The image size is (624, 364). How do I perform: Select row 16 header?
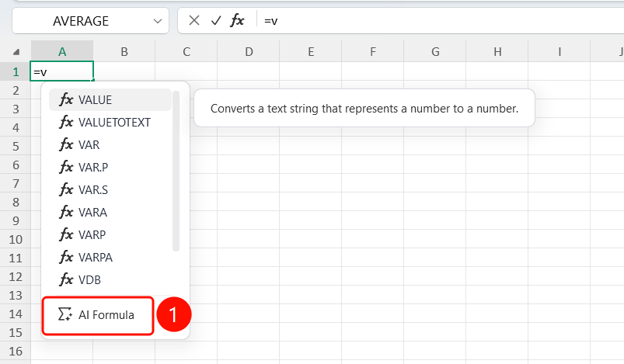[x=16, y=352]
